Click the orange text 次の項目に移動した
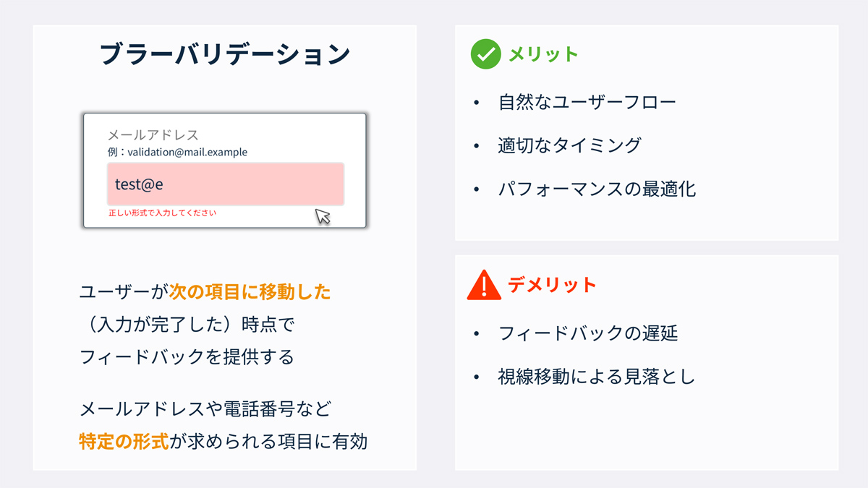The width and height of the screenshot is (868, 488). point(250,292)
